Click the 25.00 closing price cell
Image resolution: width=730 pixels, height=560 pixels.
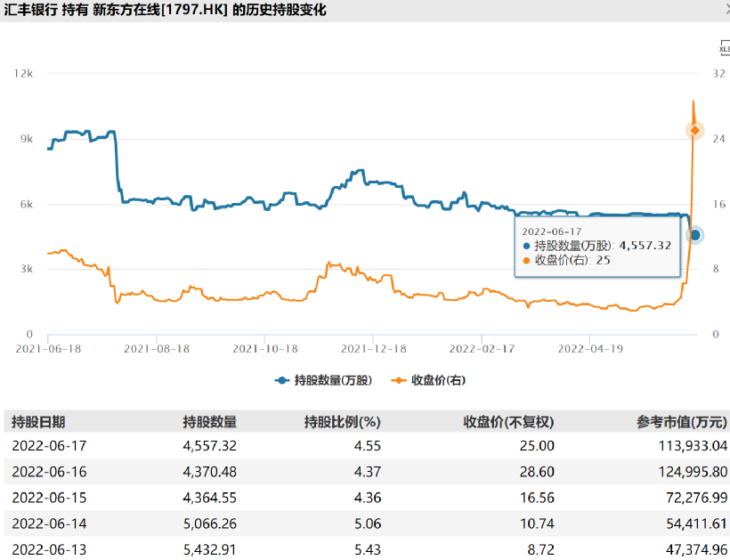537,446
